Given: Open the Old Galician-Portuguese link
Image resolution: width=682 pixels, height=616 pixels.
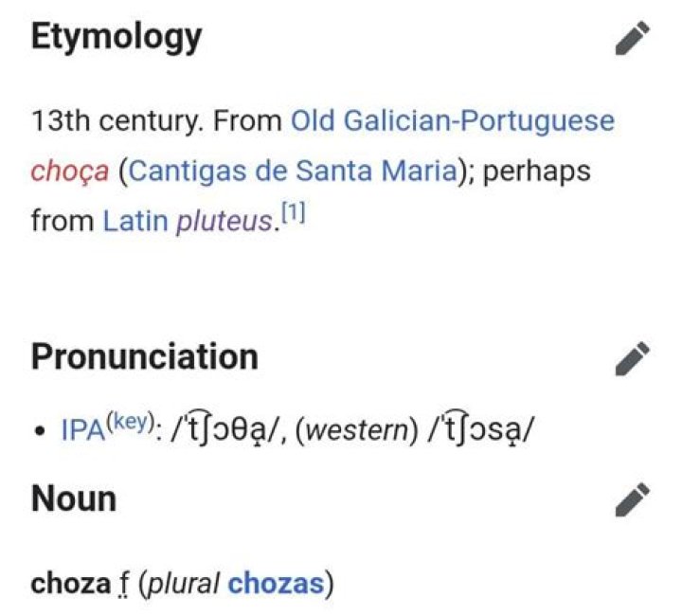Looking at the screenshot, I should point(453,120).
